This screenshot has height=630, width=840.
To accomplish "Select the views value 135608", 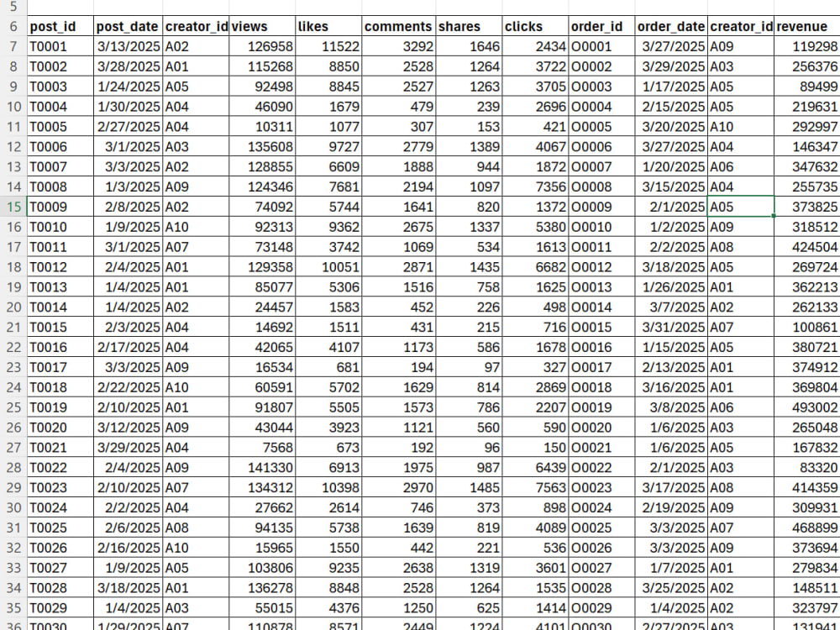I will click(x=262, y=147).
